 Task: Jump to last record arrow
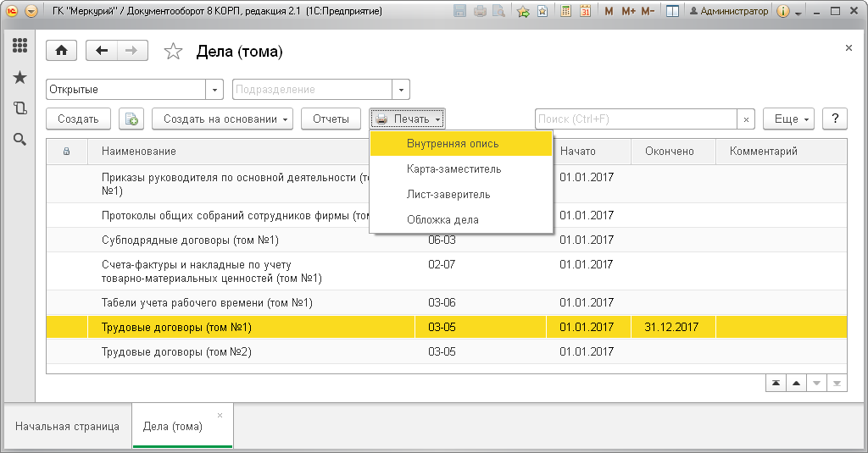click(x=837, y=383)
